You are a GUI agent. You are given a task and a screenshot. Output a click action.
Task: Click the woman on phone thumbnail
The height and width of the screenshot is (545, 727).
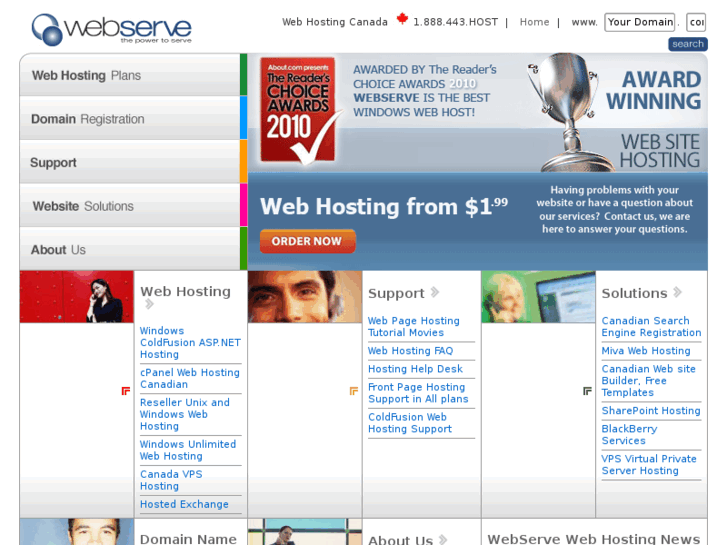(77, 297)
